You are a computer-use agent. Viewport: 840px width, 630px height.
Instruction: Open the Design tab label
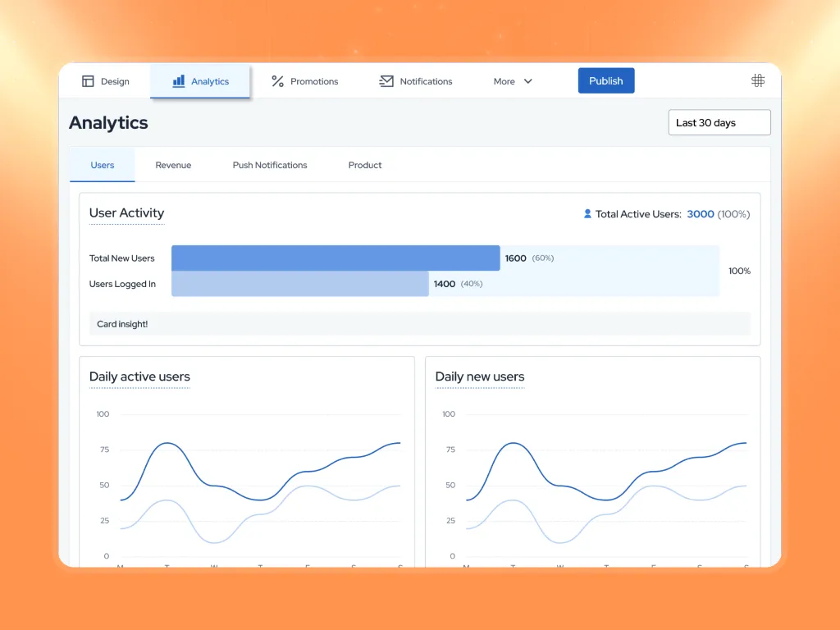click(115, 81)
